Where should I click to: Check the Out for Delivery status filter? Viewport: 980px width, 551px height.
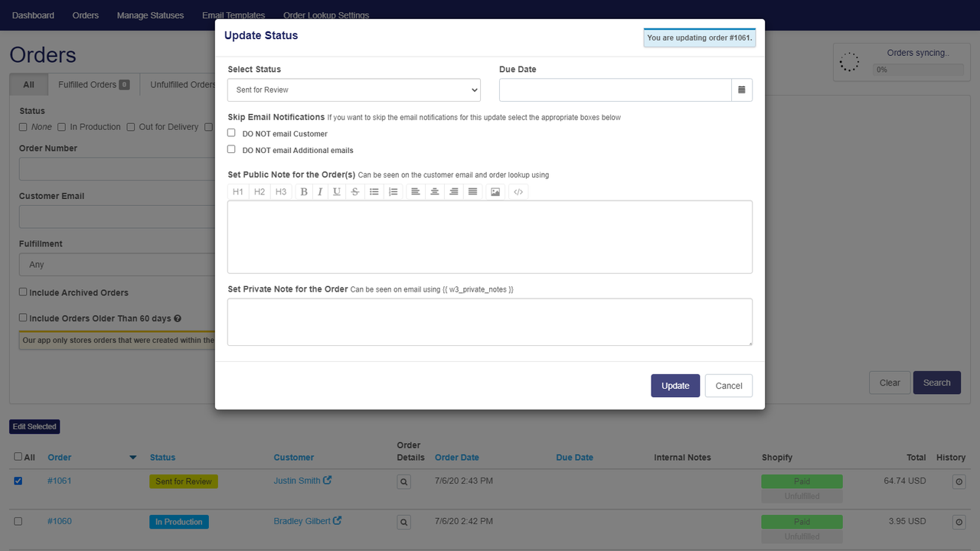point(131,127)
